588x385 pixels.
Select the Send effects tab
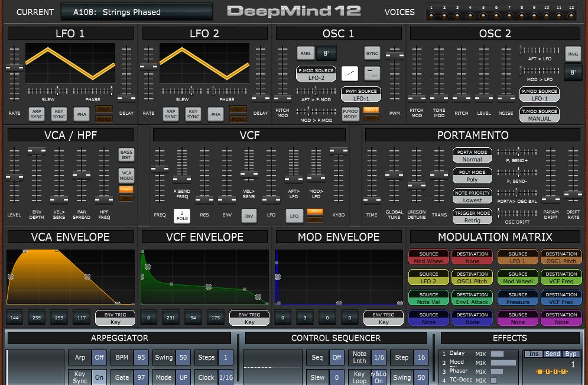click(x=553, y=354)
